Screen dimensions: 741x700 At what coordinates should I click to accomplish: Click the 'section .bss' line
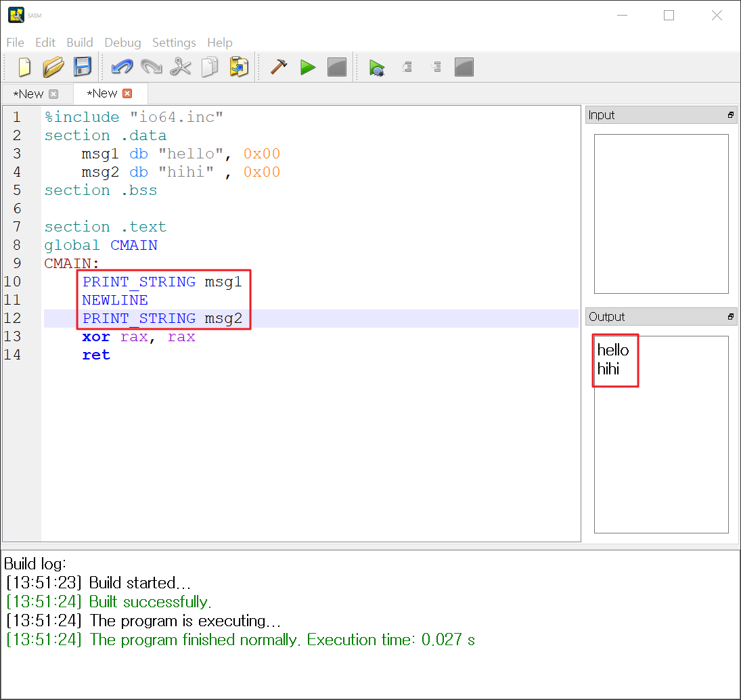tap(101, 190)
